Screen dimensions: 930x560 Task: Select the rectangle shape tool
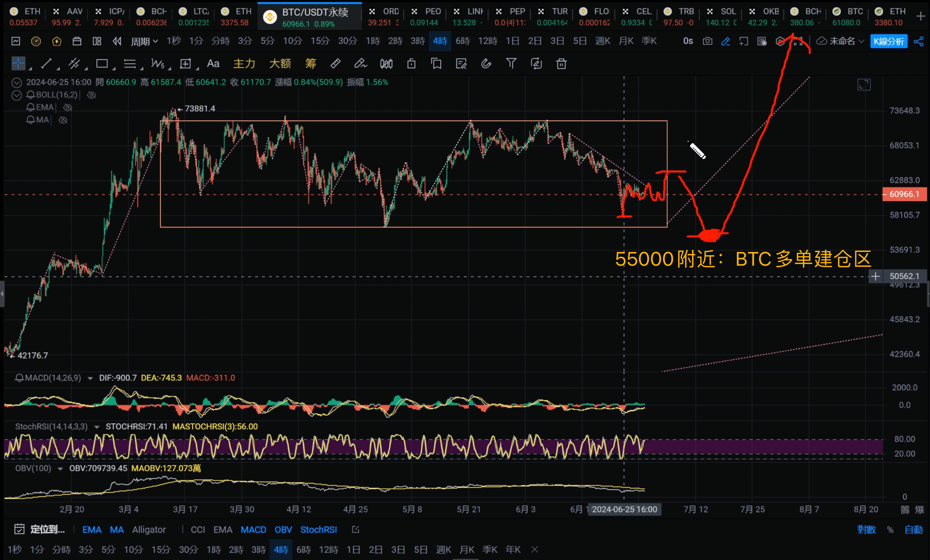click(102, 63)
